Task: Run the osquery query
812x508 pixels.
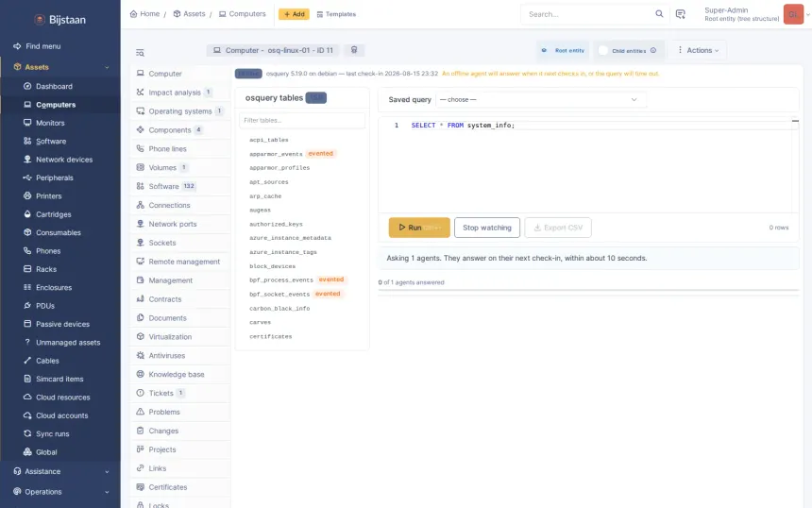Action: point(419,228)
